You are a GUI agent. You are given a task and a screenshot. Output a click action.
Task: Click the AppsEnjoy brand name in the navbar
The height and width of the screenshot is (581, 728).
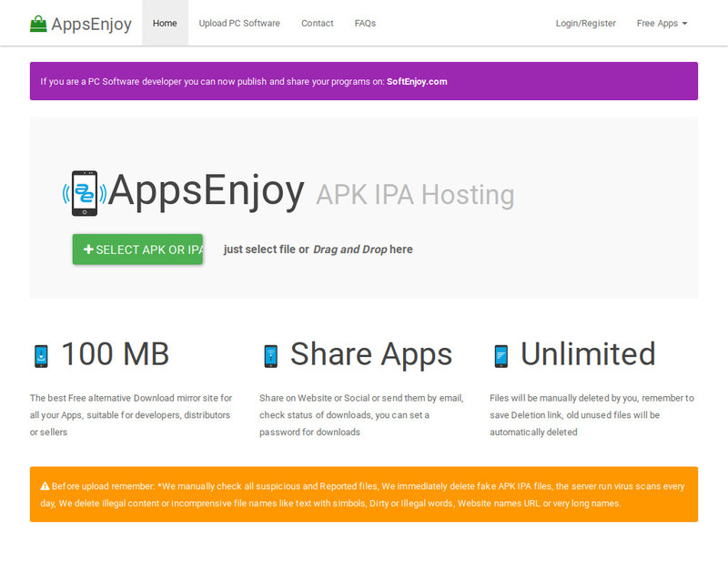click(92, 24)
